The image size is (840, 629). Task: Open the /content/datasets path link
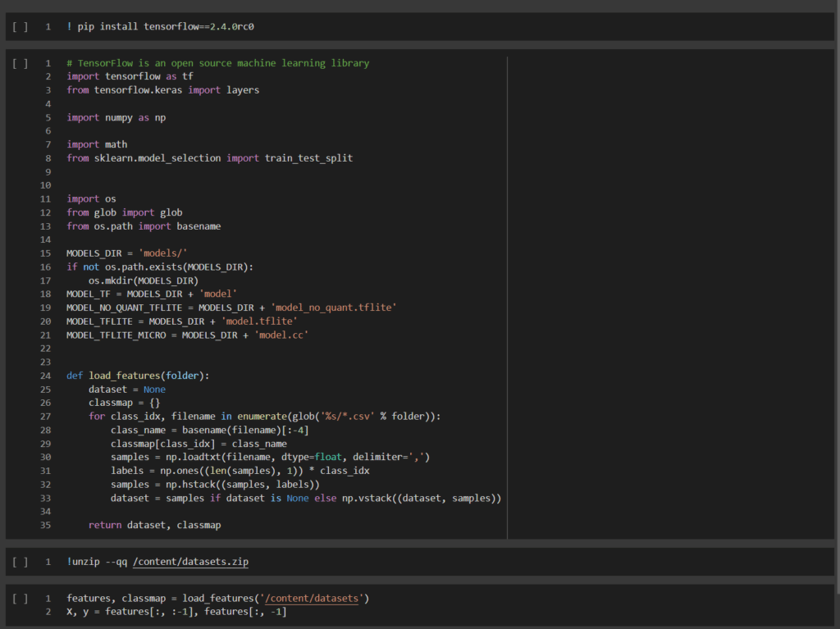(312, 598)
